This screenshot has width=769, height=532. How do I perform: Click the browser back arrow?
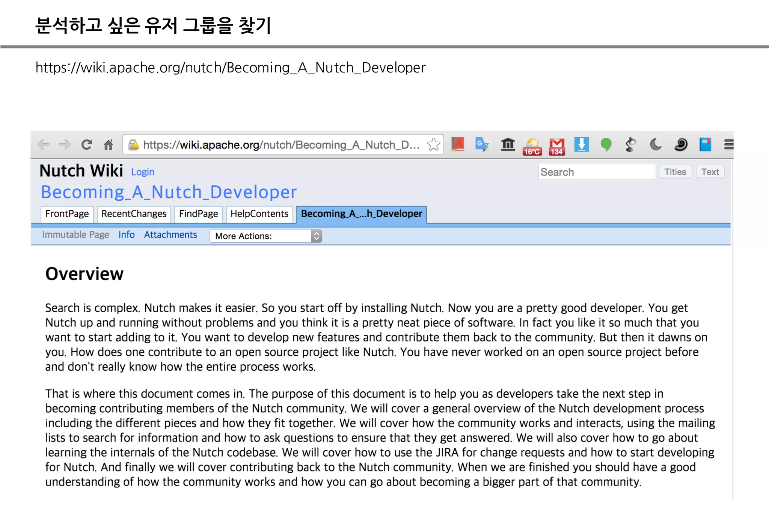(x=44, y=144)
